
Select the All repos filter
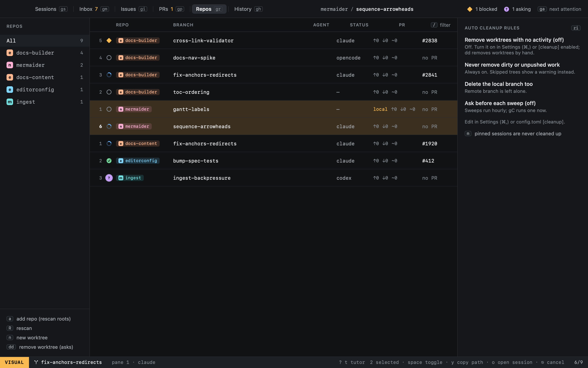coord(45,41)
